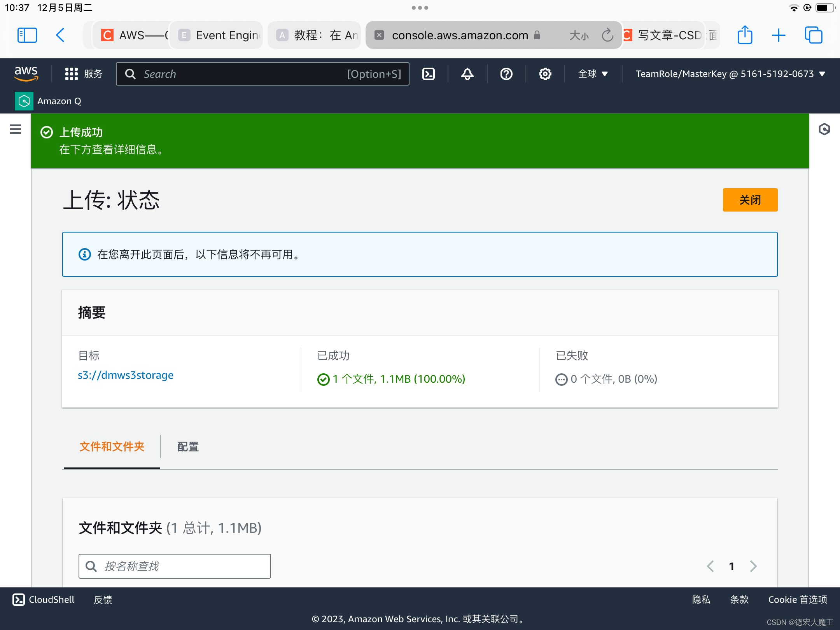840x630 pixels.
Task: Select the 文件和文件夹 tab
Action: tap(112, 446)
